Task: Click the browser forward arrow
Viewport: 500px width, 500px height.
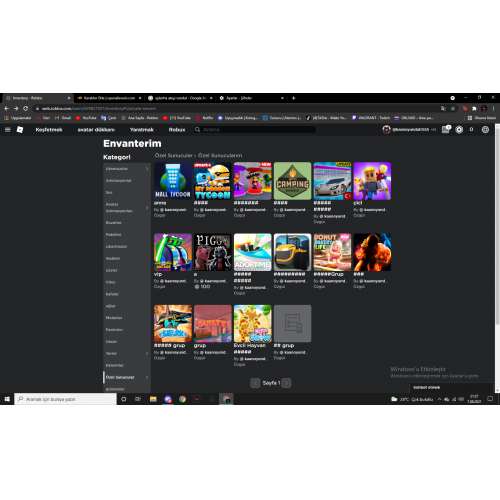Action: coord(16,108)
